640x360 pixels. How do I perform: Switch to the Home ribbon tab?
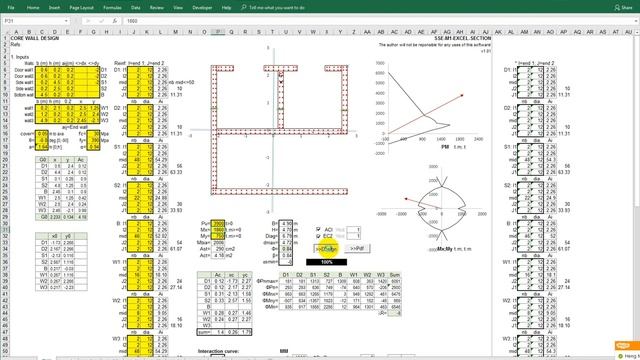33,7
